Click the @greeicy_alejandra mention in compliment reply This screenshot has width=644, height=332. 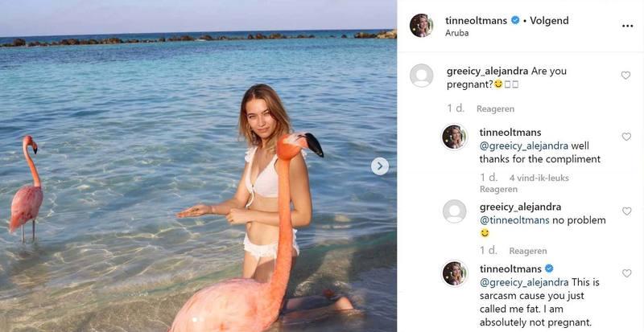pyautogui.click(x=524, y=146)
